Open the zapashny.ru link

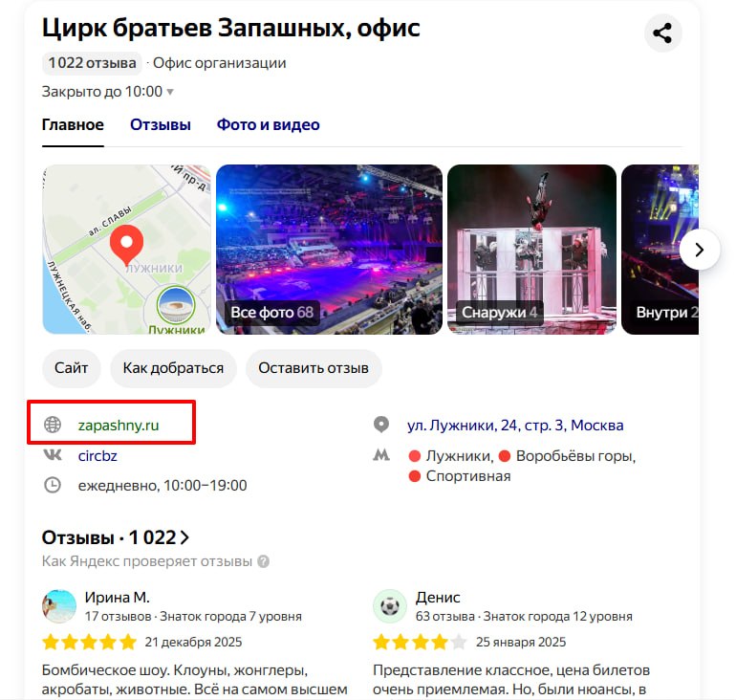coord(119,425)
